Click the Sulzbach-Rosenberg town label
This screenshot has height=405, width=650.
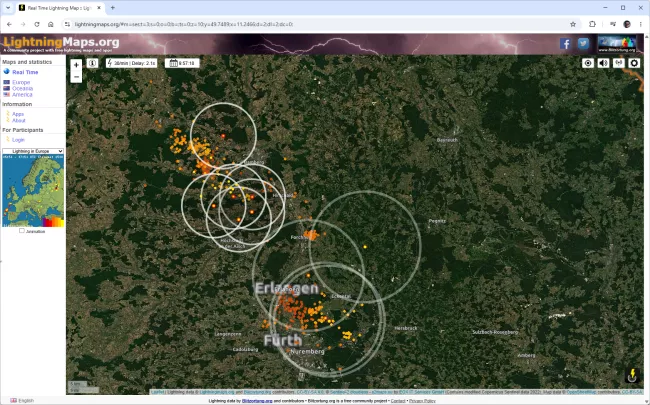pos(495,332)
